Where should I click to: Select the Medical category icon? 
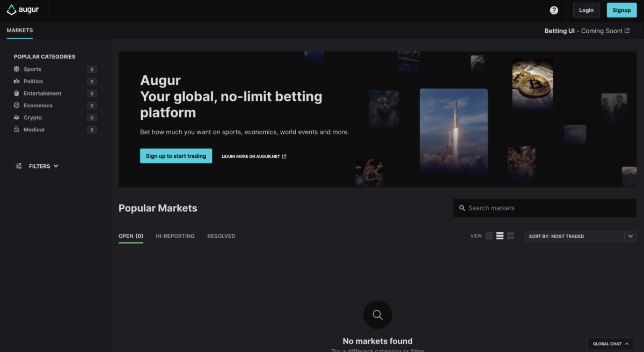pyautogui.click(x=16, y=129)
